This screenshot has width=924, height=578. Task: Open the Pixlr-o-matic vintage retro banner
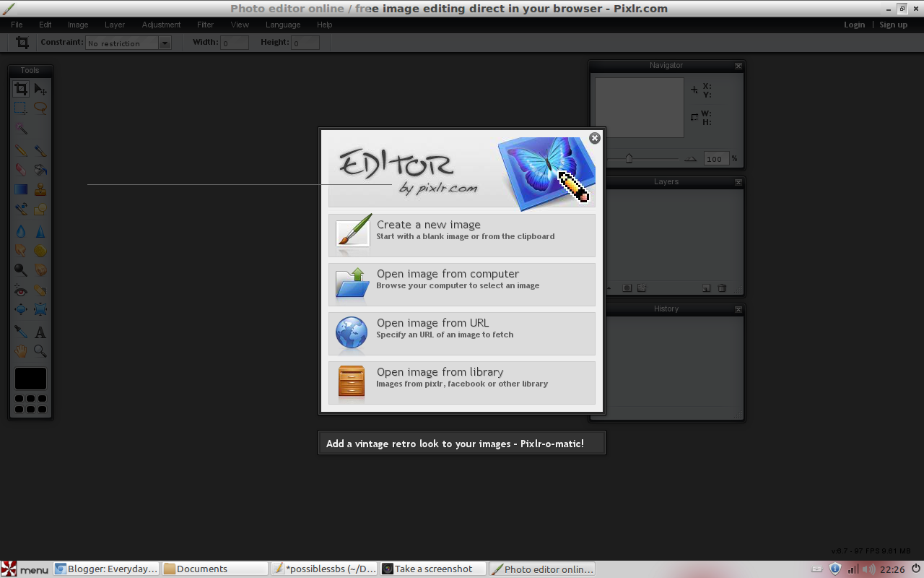coord(462,443)
